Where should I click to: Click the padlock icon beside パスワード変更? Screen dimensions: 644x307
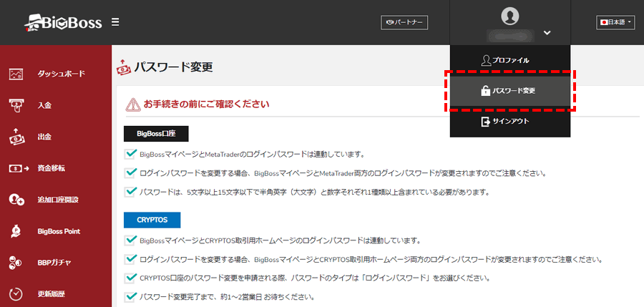(486, 91)
